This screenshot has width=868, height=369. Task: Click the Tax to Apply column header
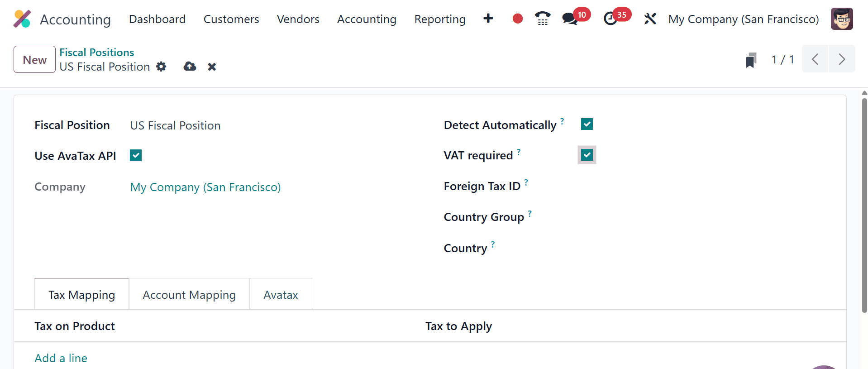(x=458, y=326)
